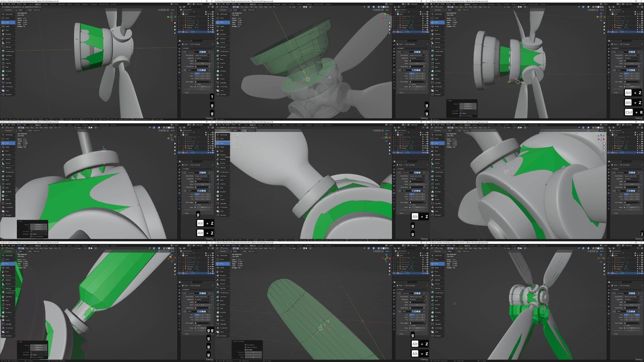
Task: Select the Knife tool in center frame
Action: [223, 188]
